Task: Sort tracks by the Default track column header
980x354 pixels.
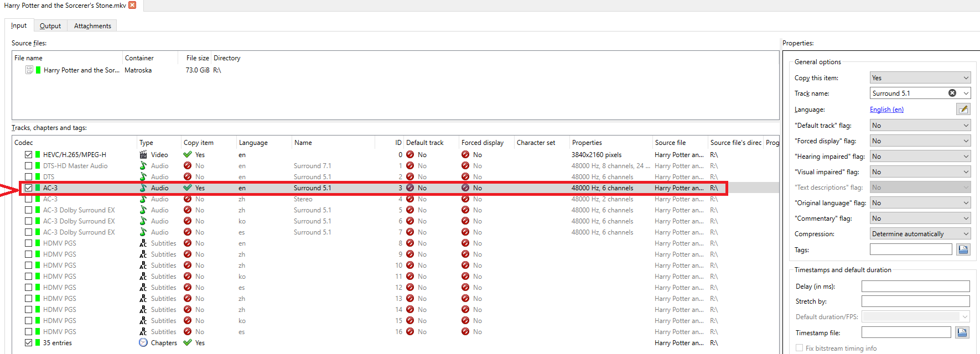Action: point(431,143)
